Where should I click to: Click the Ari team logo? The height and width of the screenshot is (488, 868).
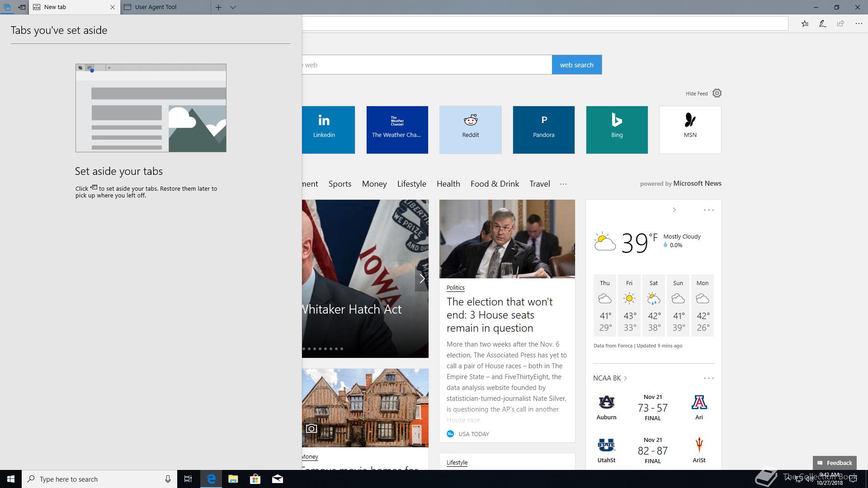click(x=699, y=402)
